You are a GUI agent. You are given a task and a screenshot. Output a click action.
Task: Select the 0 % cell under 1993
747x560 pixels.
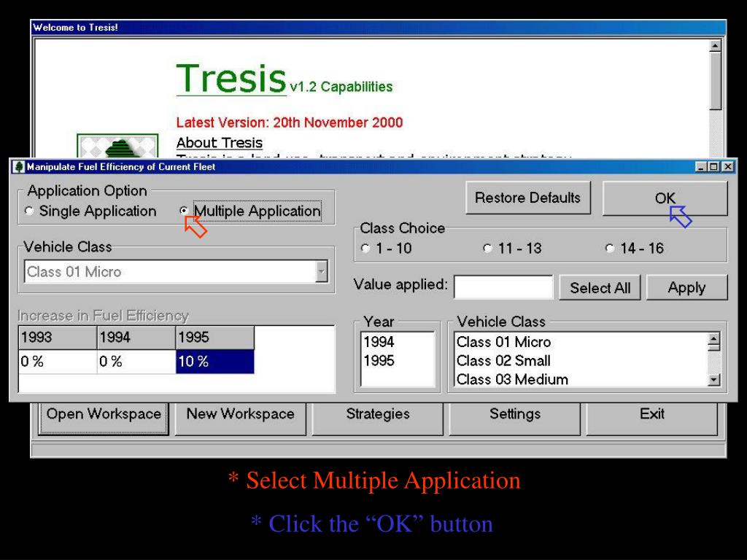pos(58,362)
